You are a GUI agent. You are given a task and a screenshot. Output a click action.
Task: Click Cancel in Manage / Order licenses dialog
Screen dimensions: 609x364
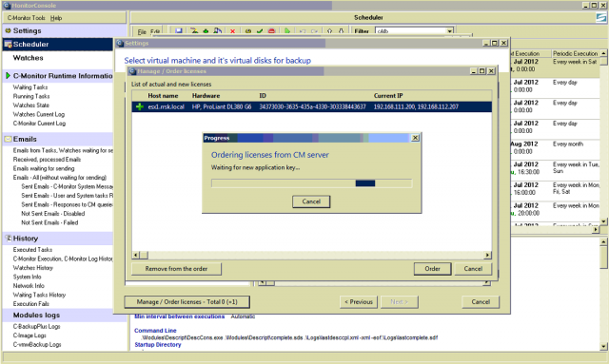tap(473, 269)
